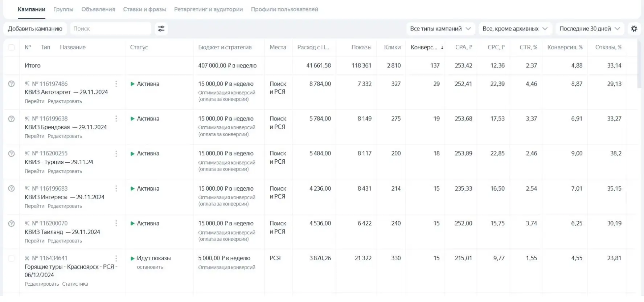644x302 pixels.
Task: Click help question icon for КВИЗ Брендовая row
Action: click(12, 119)
